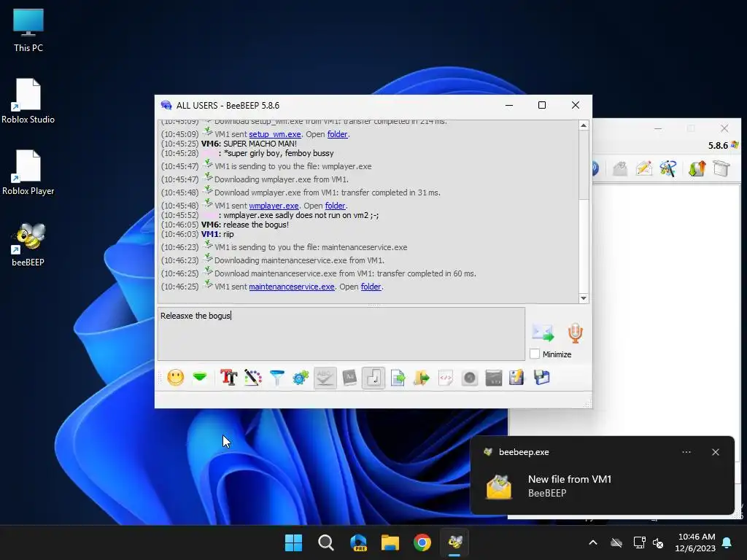Toggle the word completer dictionary icon
Image resolution: width=747 pixels, height=560 pixels.
(349, 378)
